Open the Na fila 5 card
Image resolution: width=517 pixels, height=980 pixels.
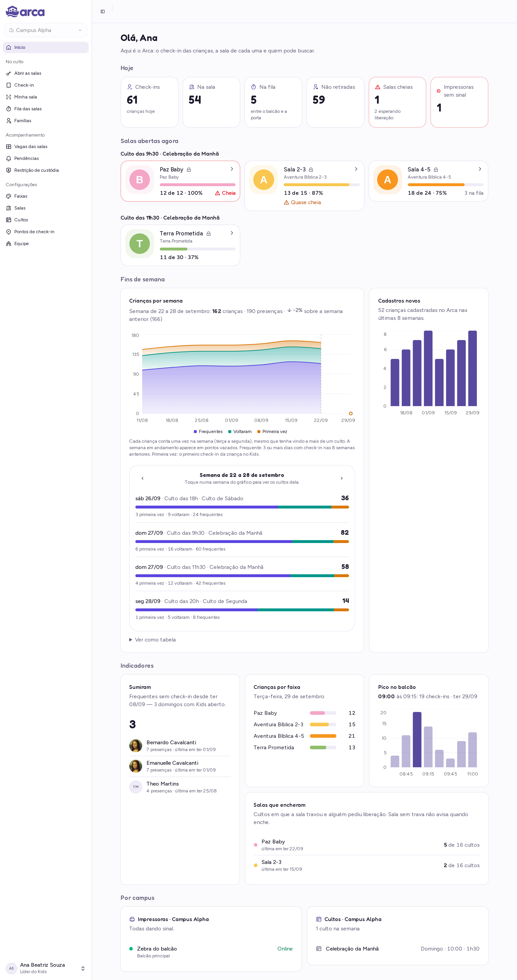pyautogui.click(x=273, y=102)
